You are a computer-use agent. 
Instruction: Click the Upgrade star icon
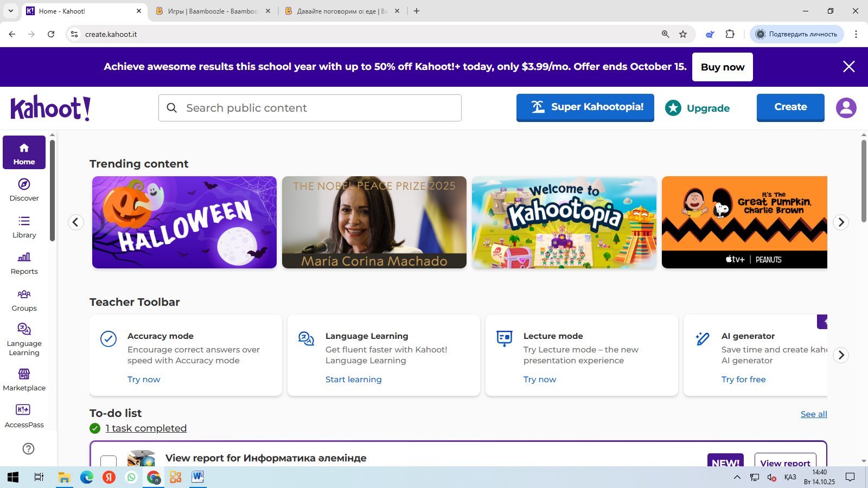pos(673,108)
